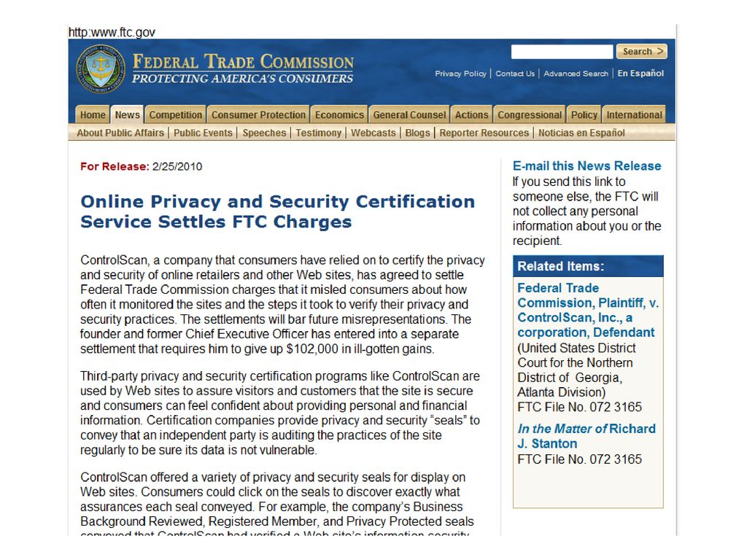Go to Advanced Search
Viewport: 747px width, 560px height.
pos(576,74)
